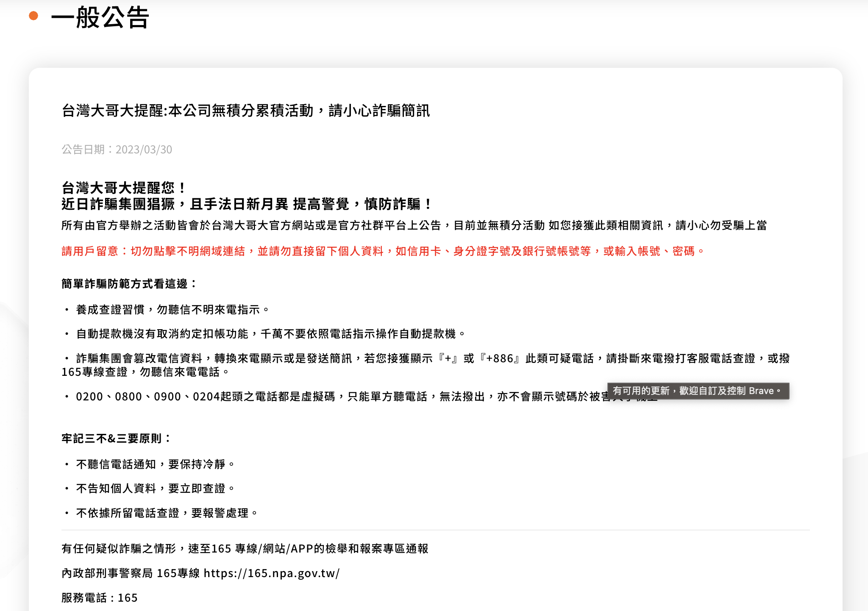868x611 pixels.
Task: Click the announcement title about 詐騙簡訊
Action: tap(246, 111)
